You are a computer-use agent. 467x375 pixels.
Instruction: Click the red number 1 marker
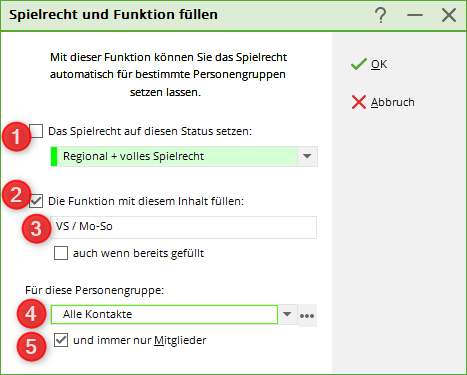click(x=16, y=137)
